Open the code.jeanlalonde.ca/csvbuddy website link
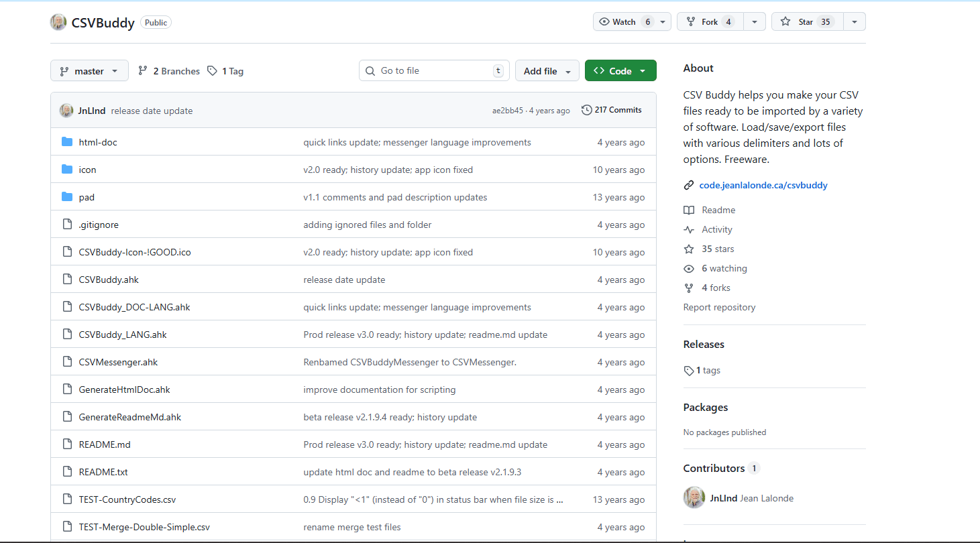This screenshot has width=980, height=543. [x=763, y=185]
